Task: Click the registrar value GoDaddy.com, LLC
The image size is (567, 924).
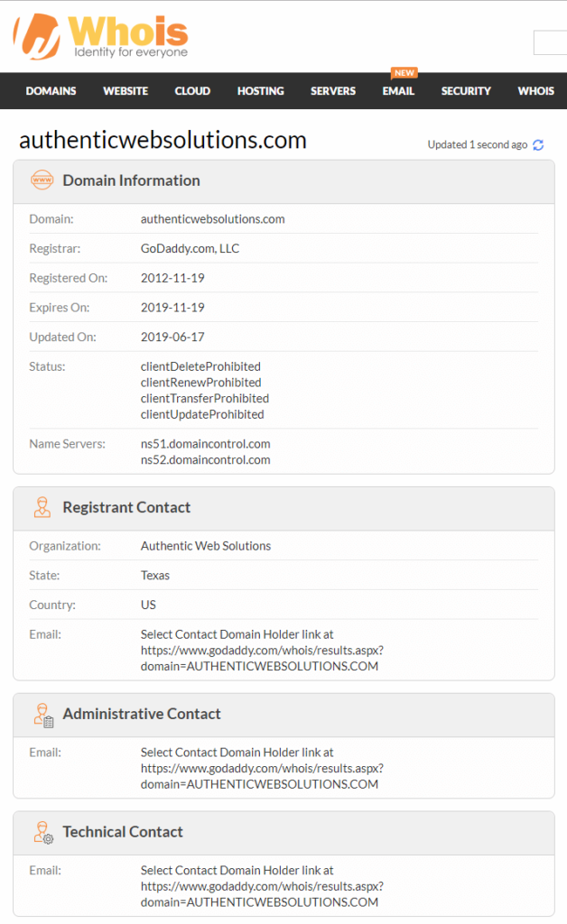Action: click(190, 249)
